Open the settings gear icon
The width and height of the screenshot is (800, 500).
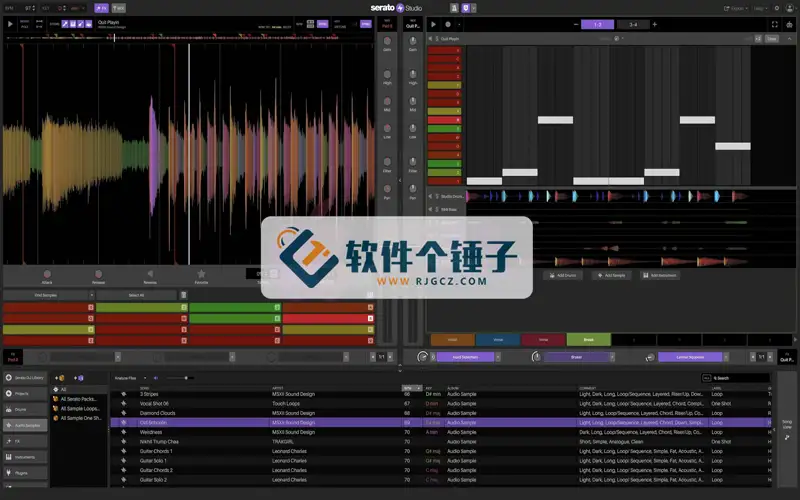(774, 8)
